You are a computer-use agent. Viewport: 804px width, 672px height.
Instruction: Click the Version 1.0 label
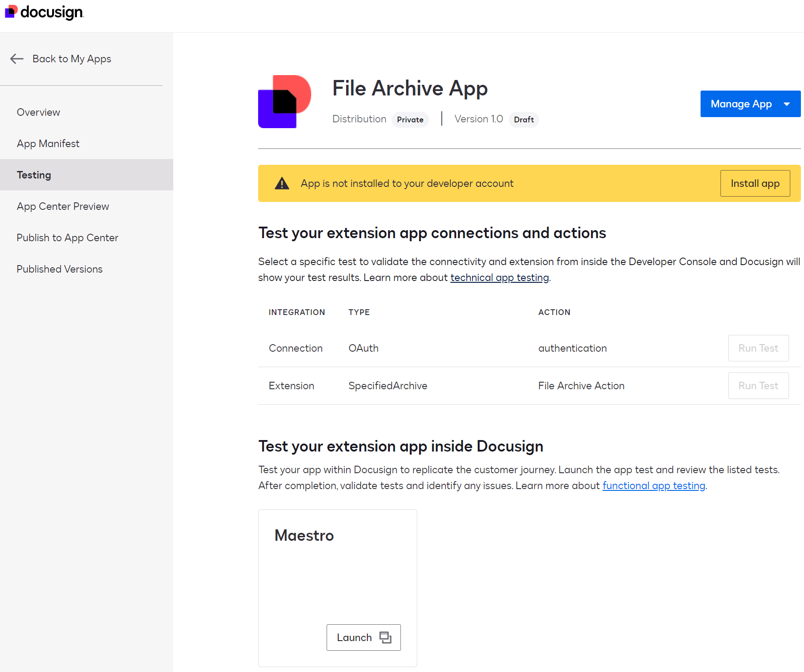(479, 119)
